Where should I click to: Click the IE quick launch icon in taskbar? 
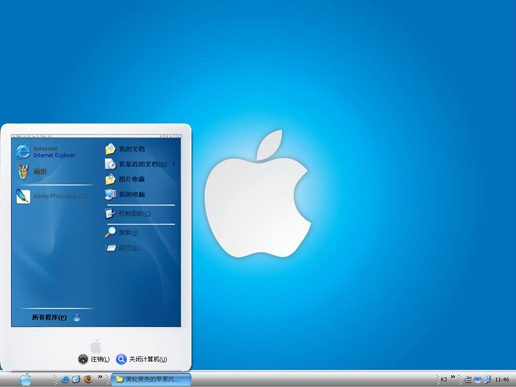[65, 379]
